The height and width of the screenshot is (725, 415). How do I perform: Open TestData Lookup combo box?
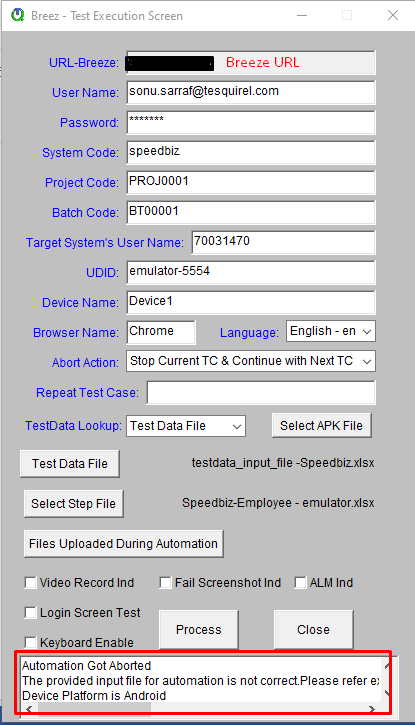(186, 426)
